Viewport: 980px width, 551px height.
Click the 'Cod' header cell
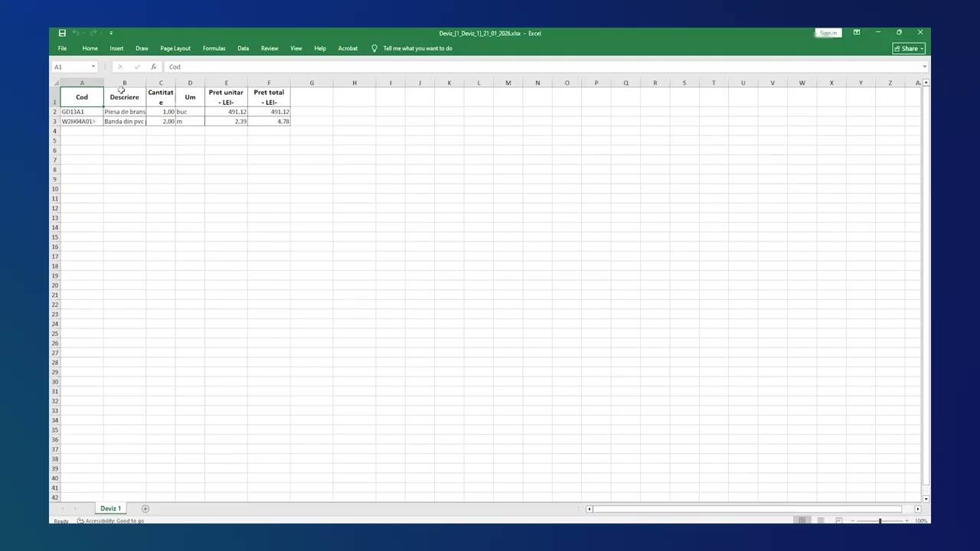pyautogui.click(x=82, y=96)
